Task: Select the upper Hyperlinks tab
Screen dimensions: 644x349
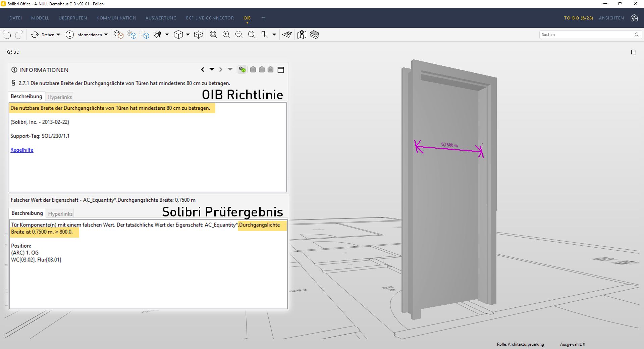Action: pos(60,97)
